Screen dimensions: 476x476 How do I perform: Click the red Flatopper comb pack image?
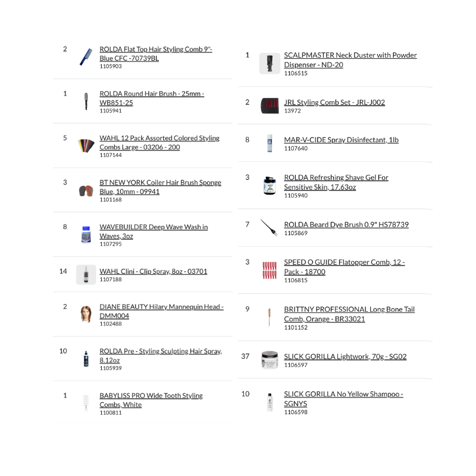point(270,271)
